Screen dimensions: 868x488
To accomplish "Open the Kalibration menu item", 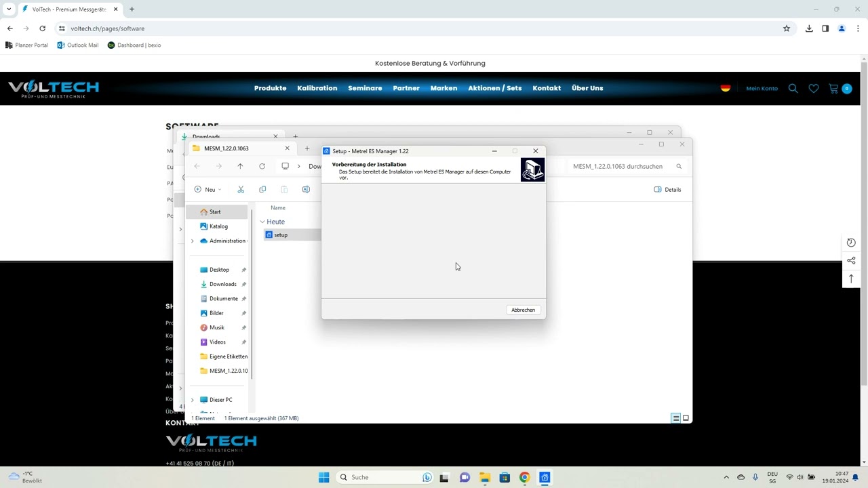I will point(317,88).
